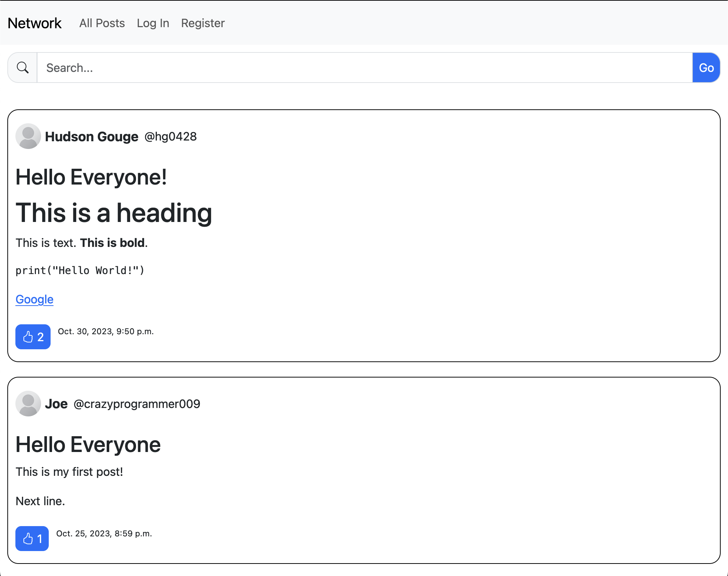The image size is (728, 576).
Task: Like Hudson Gouge's post with thumbs-up
Action: pos(33,337)
